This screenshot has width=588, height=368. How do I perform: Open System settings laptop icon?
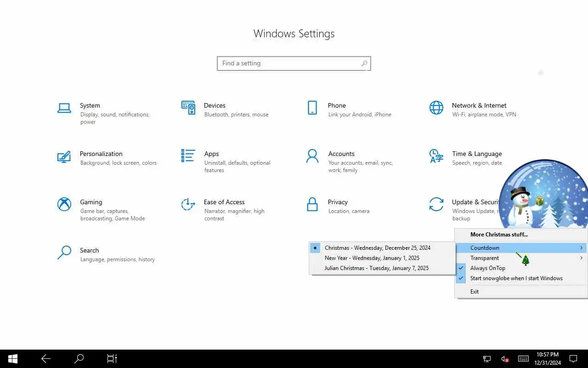pyautogui.click(x=64, y=108)
